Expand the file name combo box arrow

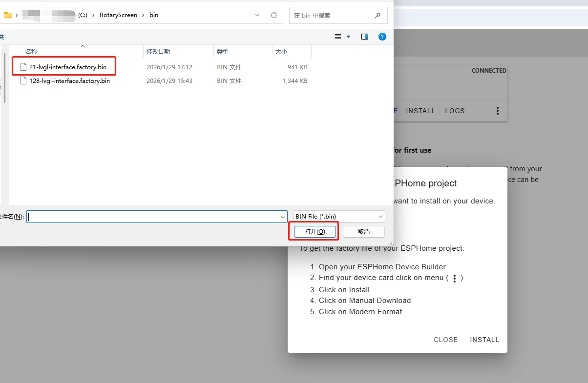click(283, 217)
